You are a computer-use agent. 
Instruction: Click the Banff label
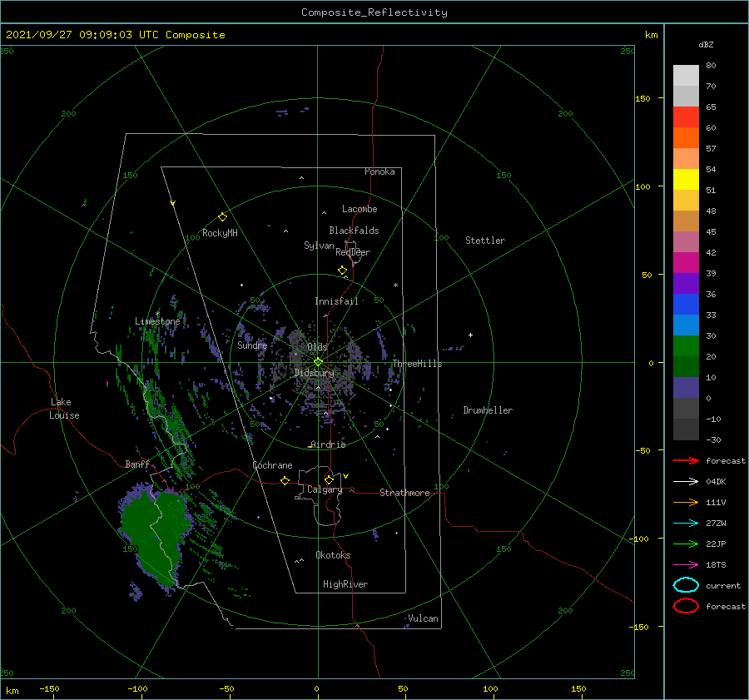(x=137, y=464)
